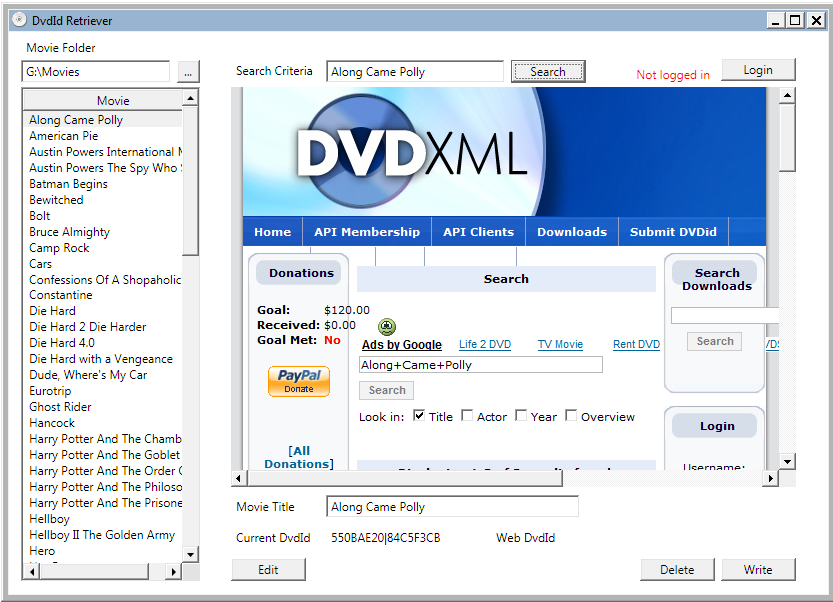Click the movie list scroll down arrow
Viewport: 833px width, 602px height.
(190, 554)
